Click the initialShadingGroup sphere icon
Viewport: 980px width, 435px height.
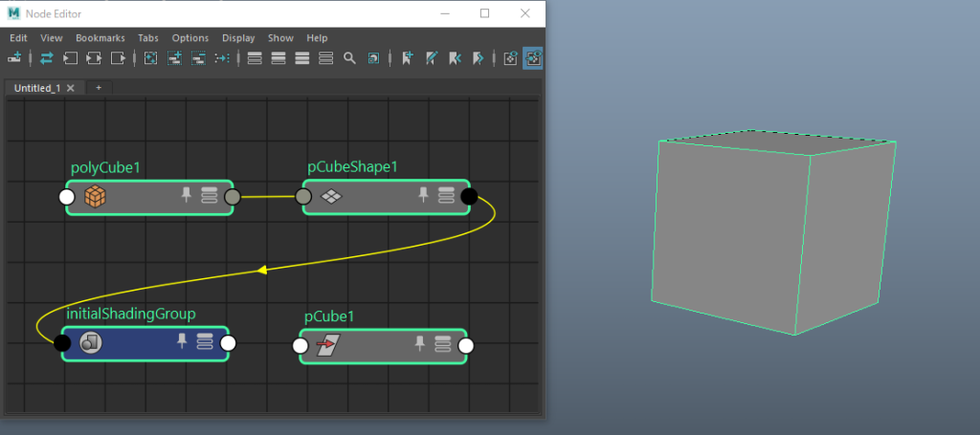pyautogui.click(x=91, y=342)
